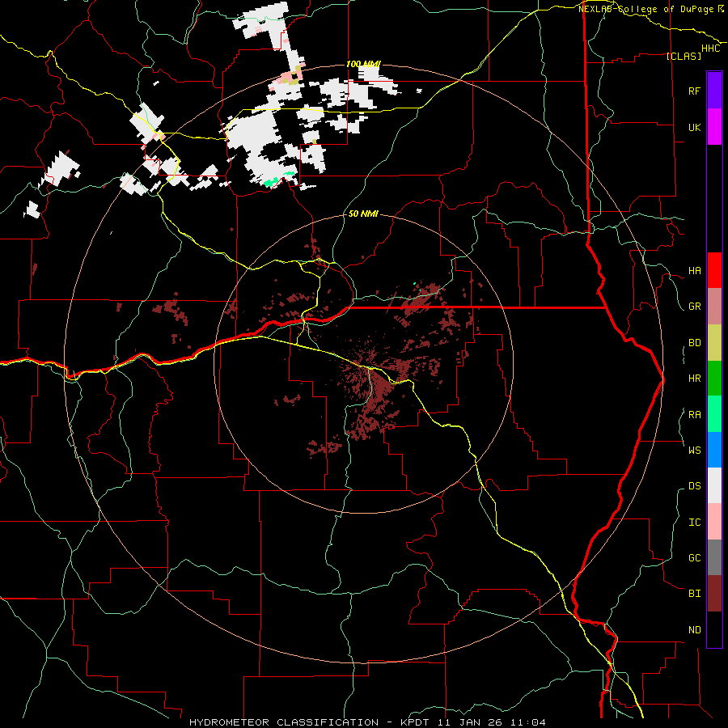Click the GC legend label

pyautogui.click(x=695, y=557)
